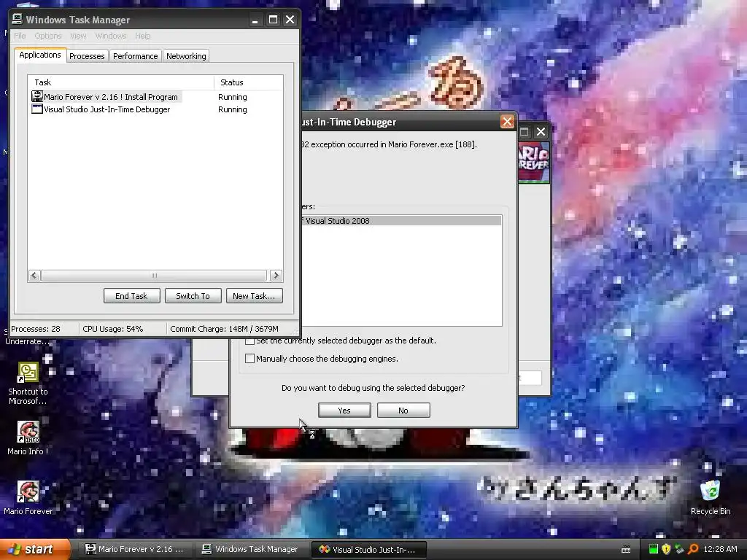Click the Switch To button

[193, 296]
